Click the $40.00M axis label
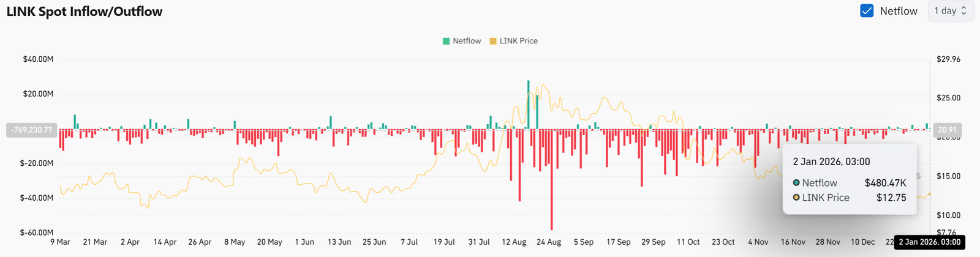980x257 pixels. tap(38, 59)
